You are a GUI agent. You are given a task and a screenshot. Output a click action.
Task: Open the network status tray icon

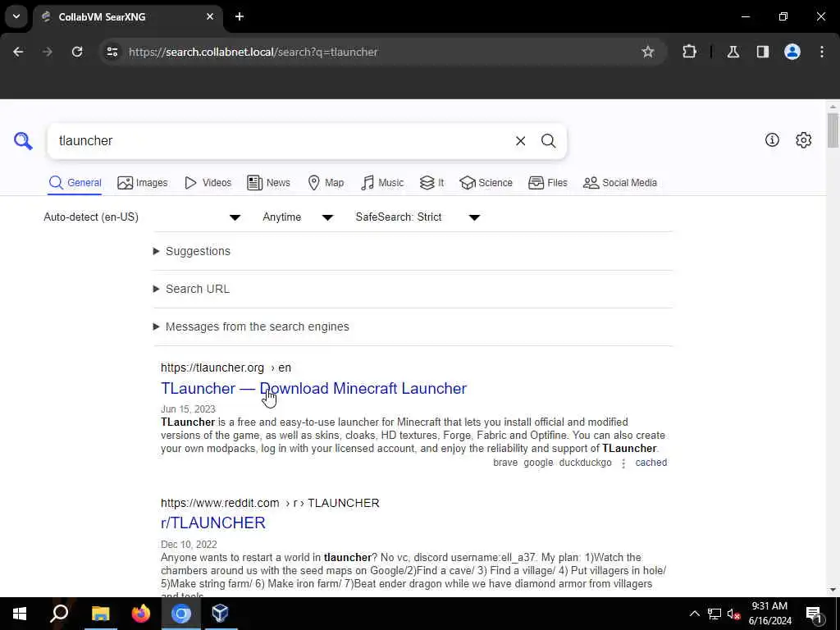coord(714,614)
